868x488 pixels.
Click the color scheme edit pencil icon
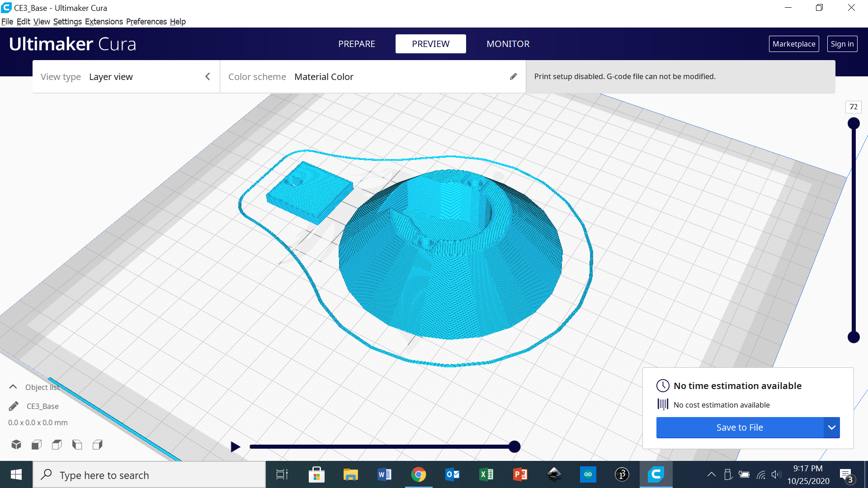513,77
